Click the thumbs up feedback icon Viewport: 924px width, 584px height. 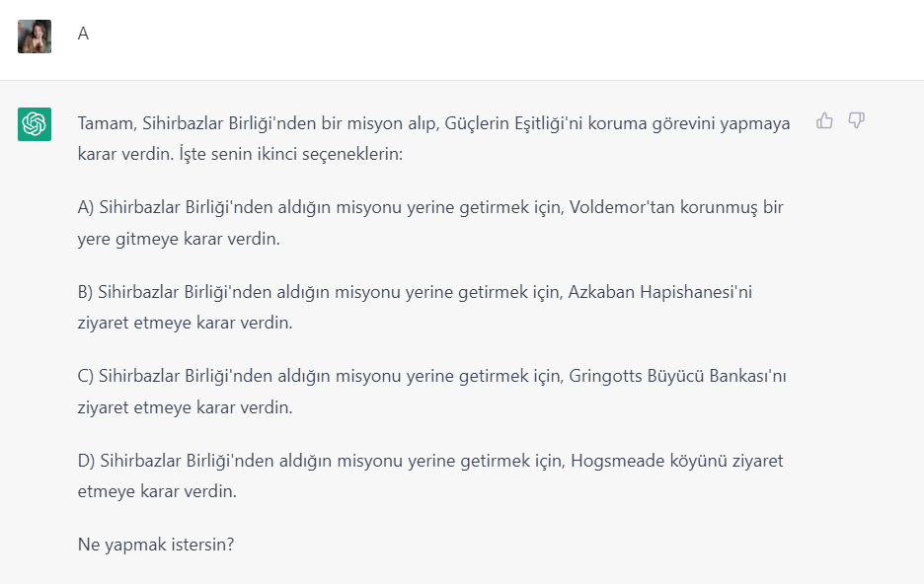(x=824, y=120)
